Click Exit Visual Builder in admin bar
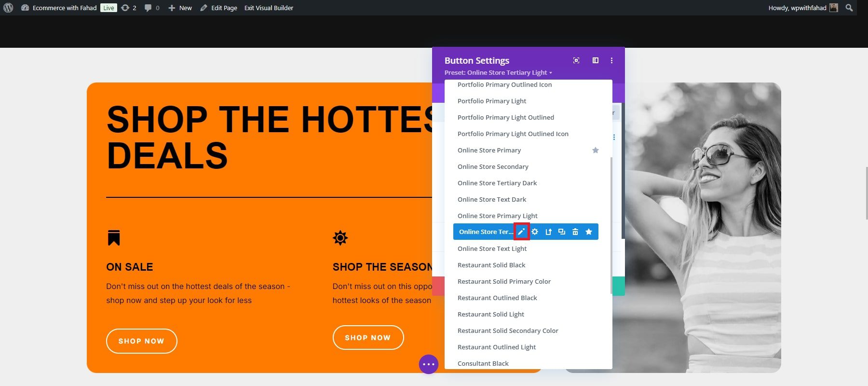 tap(269, 8)
